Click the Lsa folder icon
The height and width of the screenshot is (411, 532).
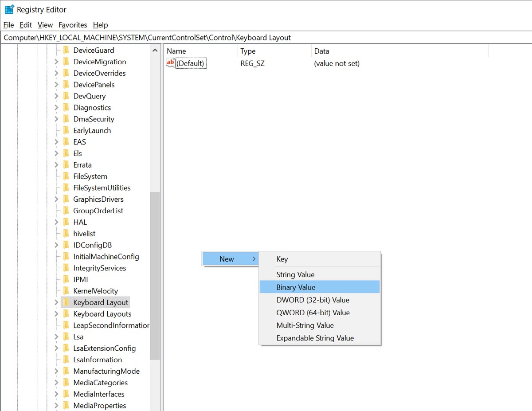tap(66, 337)
